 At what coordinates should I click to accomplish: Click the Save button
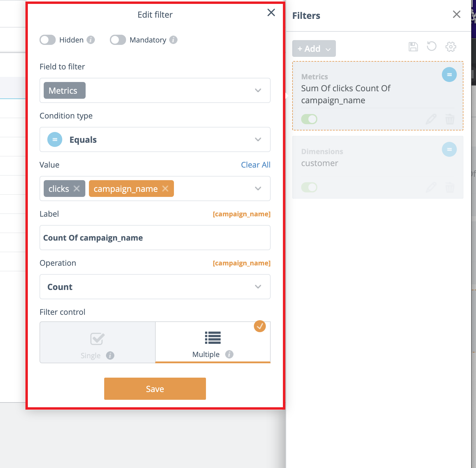pyautogui.click(x=155, y=389)
